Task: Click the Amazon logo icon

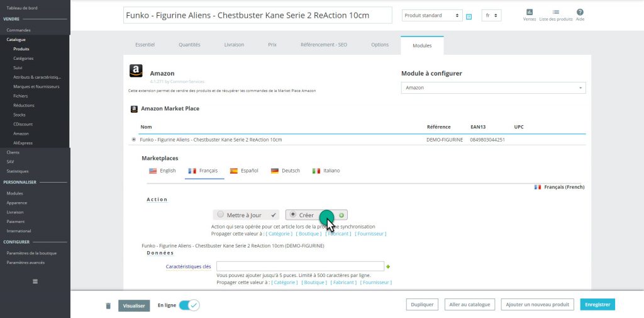Action: point(136,71)
